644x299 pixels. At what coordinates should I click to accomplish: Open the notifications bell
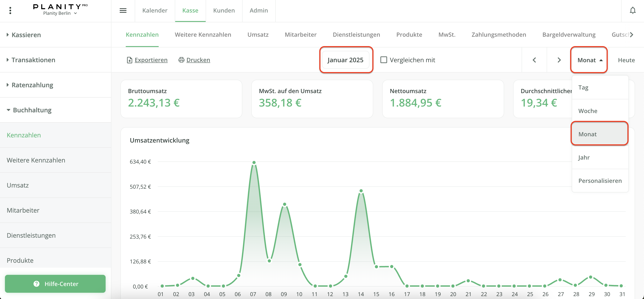pos(633,11)
